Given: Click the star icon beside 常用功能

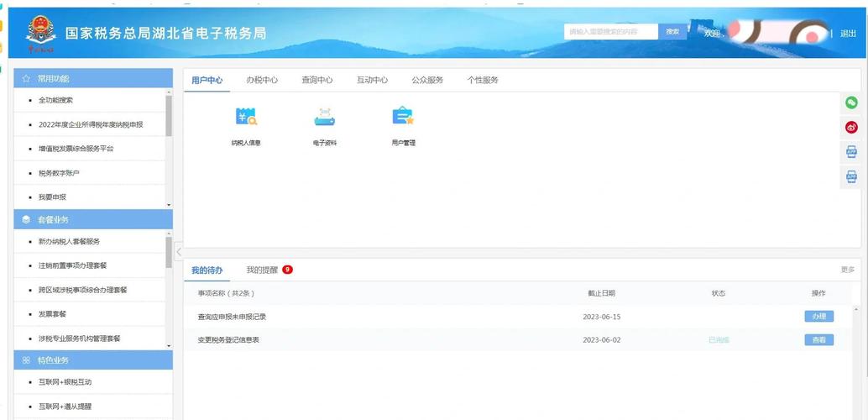Looking at the screenshot, I should click(x=26, y=79).
